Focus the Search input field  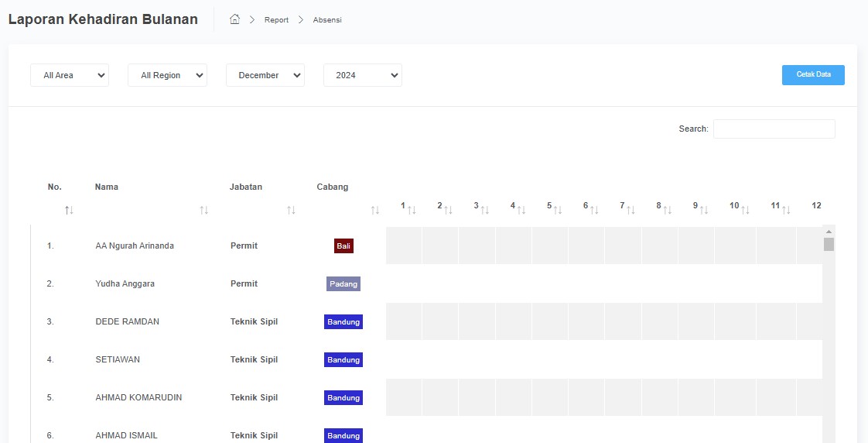coord(774,129)
